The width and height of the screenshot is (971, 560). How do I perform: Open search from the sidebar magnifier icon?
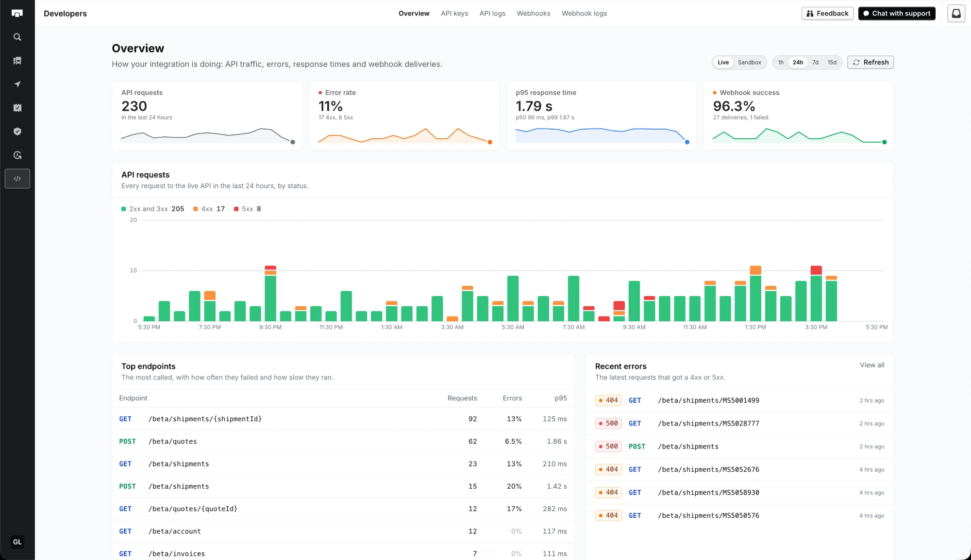17,37
